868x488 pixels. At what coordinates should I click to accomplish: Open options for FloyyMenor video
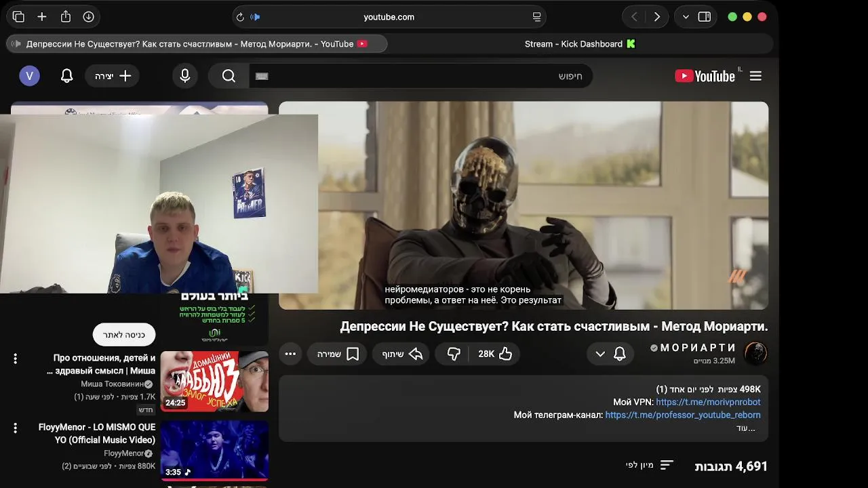pyautogui.click(x=15, y=428)
